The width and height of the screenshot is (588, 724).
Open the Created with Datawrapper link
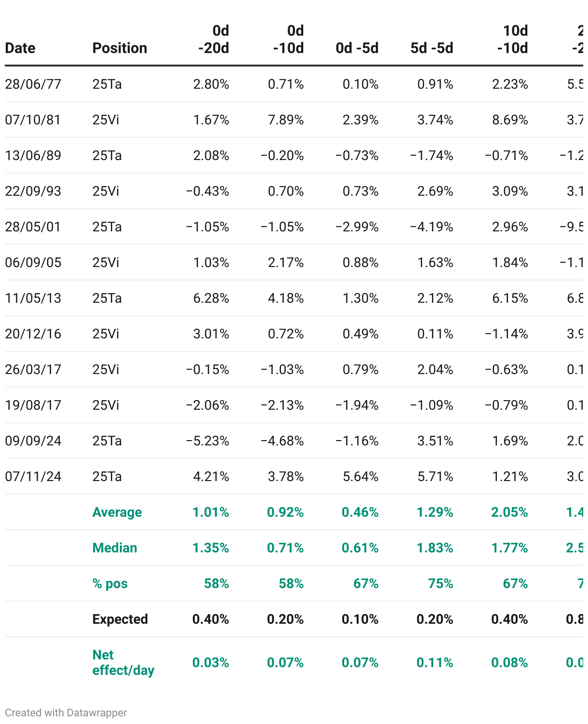66,712
